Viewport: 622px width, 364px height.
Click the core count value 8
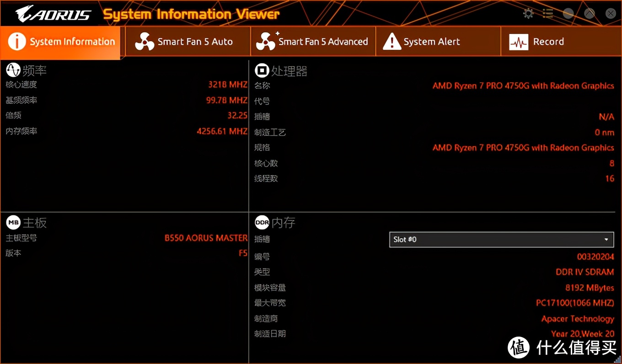(x=612, y=163)
